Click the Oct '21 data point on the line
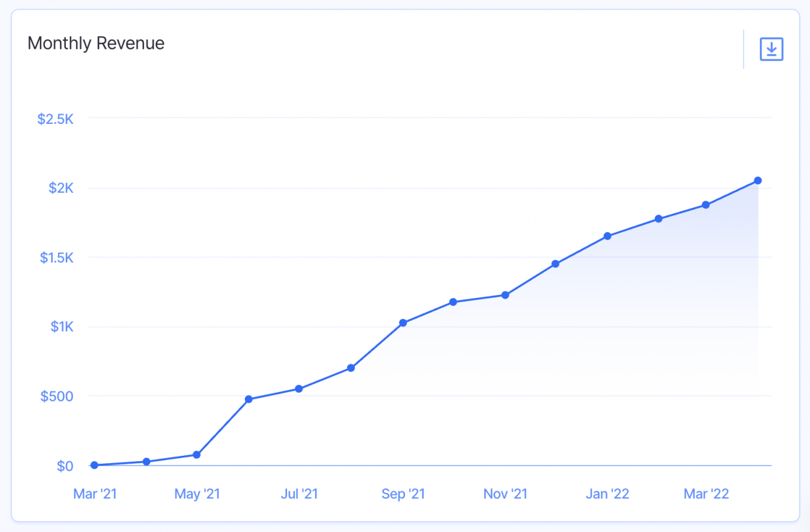The image size is (810, 532). (x=453, y=302)
